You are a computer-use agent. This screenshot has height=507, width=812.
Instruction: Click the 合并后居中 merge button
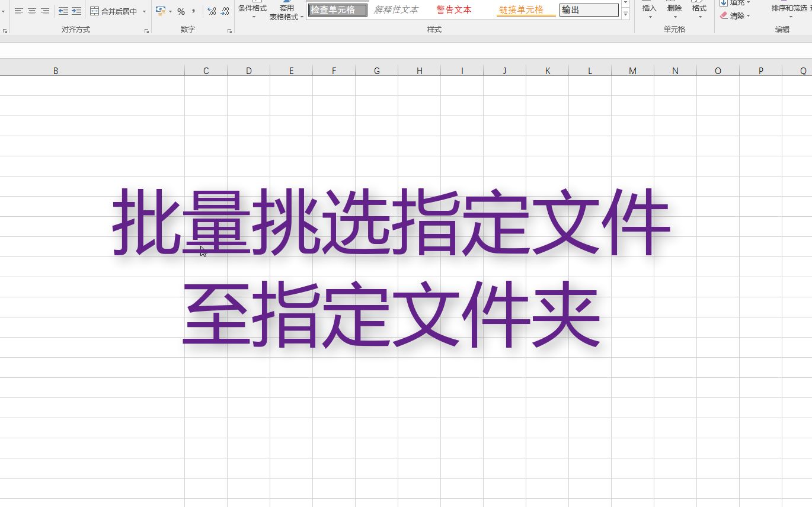(113, 11)
